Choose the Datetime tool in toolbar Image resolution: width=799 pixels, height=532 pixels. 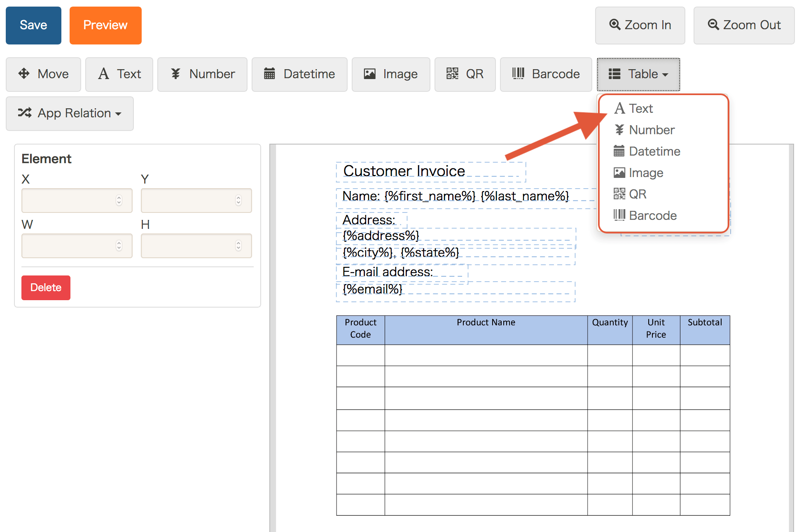point(299,74)
